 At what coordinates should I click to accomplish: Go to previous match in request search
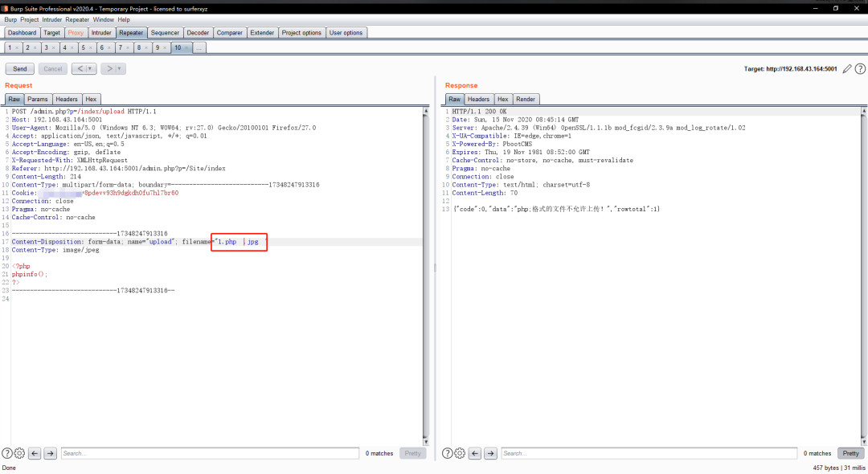coord(35,453)
